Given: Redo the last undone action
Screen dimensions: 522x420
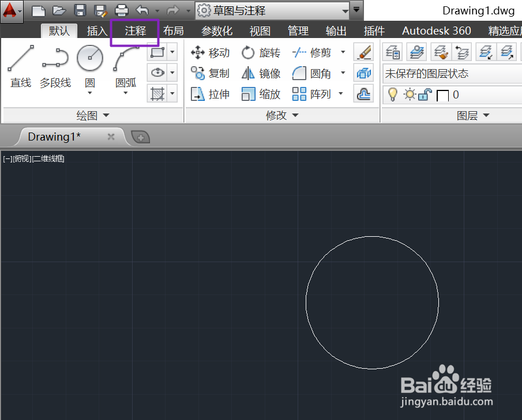Looking at the screenshot, I should click(173, 10).
